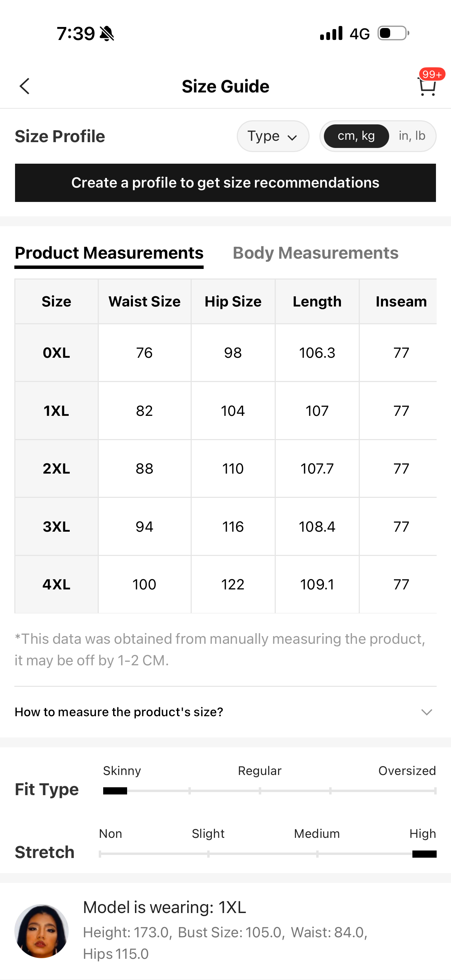Tap the Inseam column header
Viewport: 451px width, 980px height.
click(x=401, y=301)
